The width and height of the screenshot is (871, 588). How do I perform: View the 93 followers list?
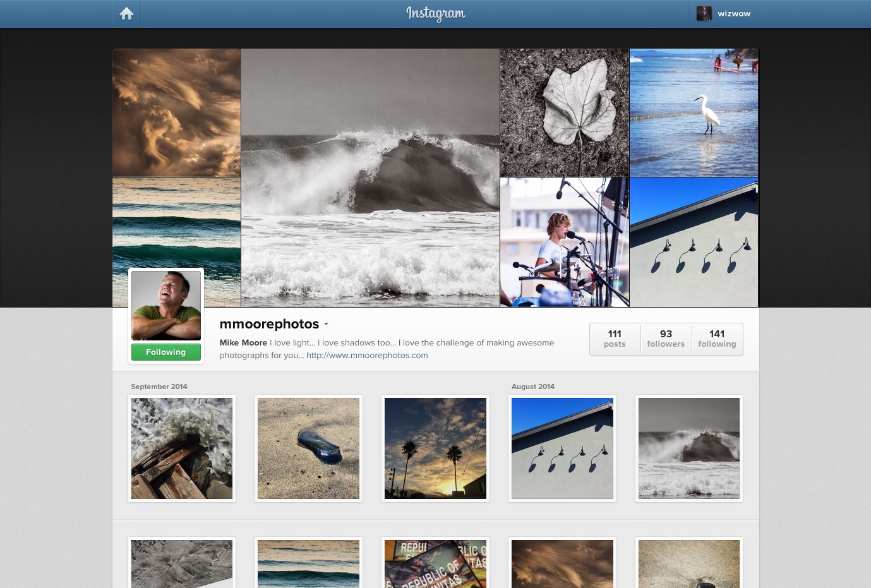point(666,339)
